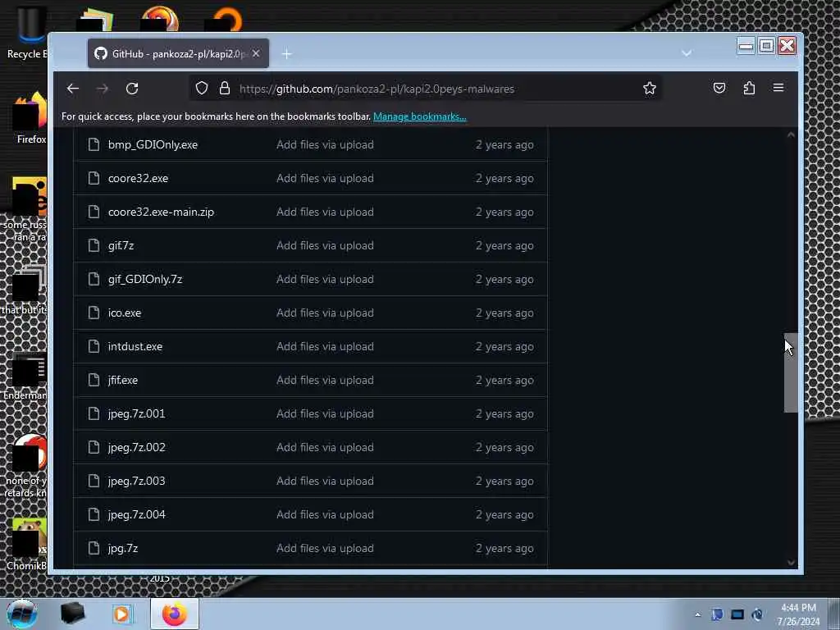Close the GitHub tab
This screenshot has height=630, width=840.
pos(256,53)
